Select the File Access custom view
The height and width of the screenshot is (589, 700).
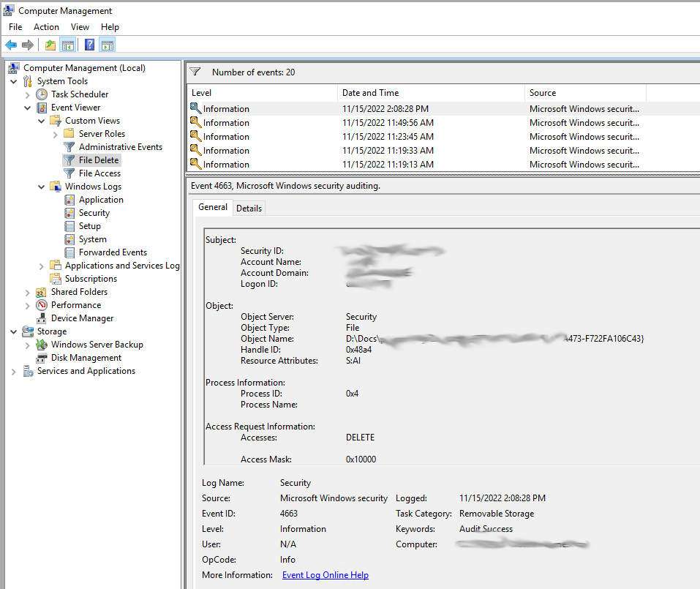(x=99, y=173)
